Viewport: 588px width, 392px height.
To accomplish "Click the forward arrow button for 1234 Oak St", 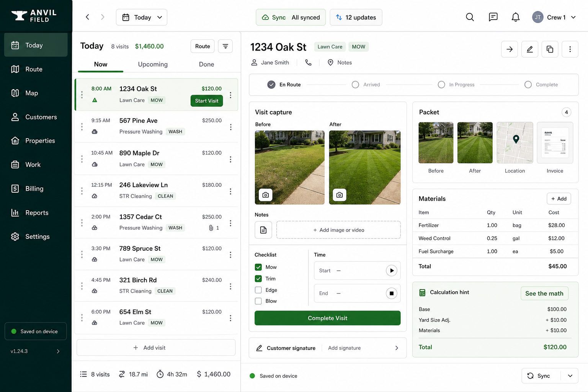I will (x=510, y=49).
